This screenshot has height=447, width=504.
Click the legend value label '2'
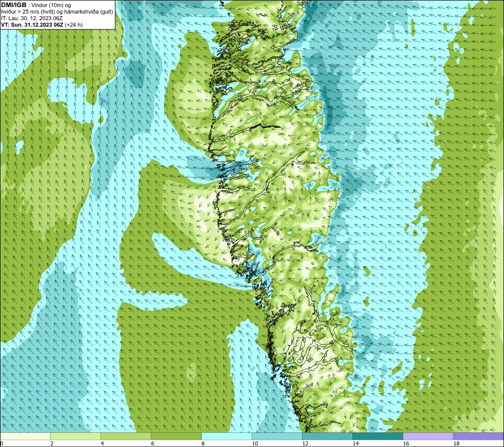[x=52, y=443]
